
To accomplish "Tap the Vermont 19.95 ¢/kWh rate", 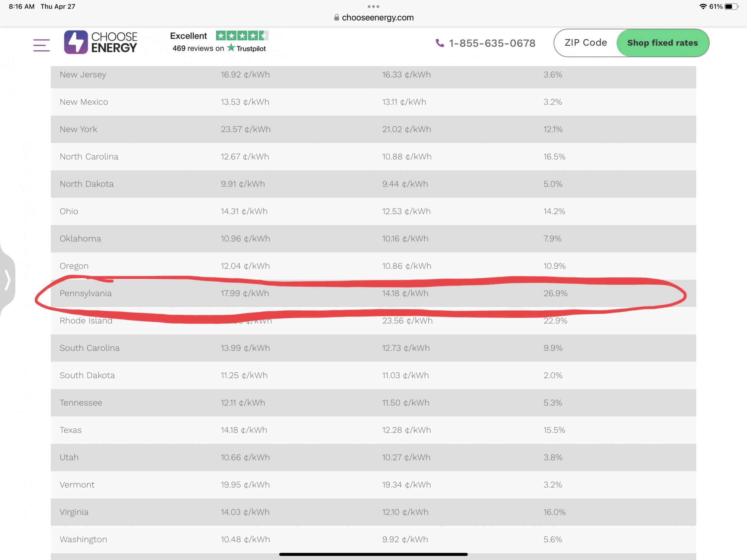I will pyautogui.click(x=245, y=485).
